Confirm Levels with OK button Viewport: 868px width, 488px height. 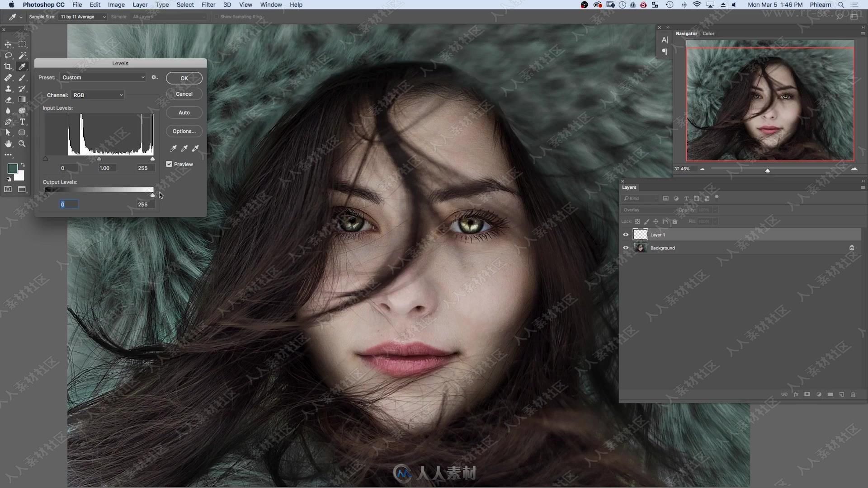click(184, 78)
